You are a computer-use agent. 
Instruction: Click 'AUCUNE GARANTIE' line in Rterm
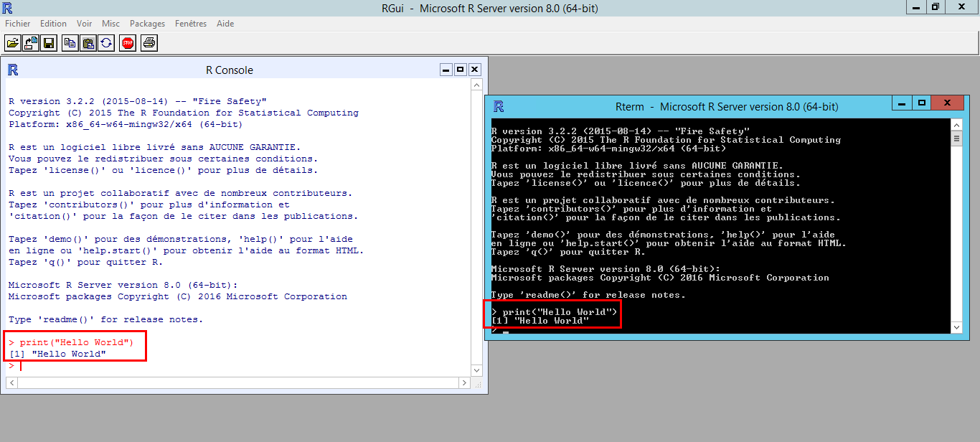637,166
